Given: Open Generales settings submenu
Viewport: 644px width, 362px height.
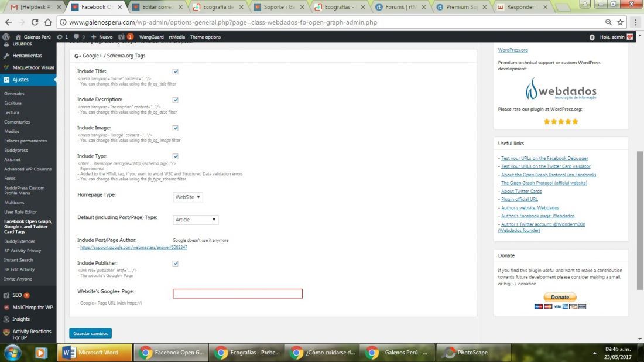Looking at the screenshot, I should pos(15,94).
